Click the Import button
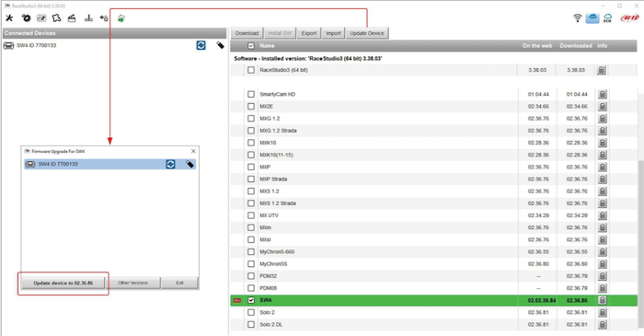The image size is (644, 336). 333,33
